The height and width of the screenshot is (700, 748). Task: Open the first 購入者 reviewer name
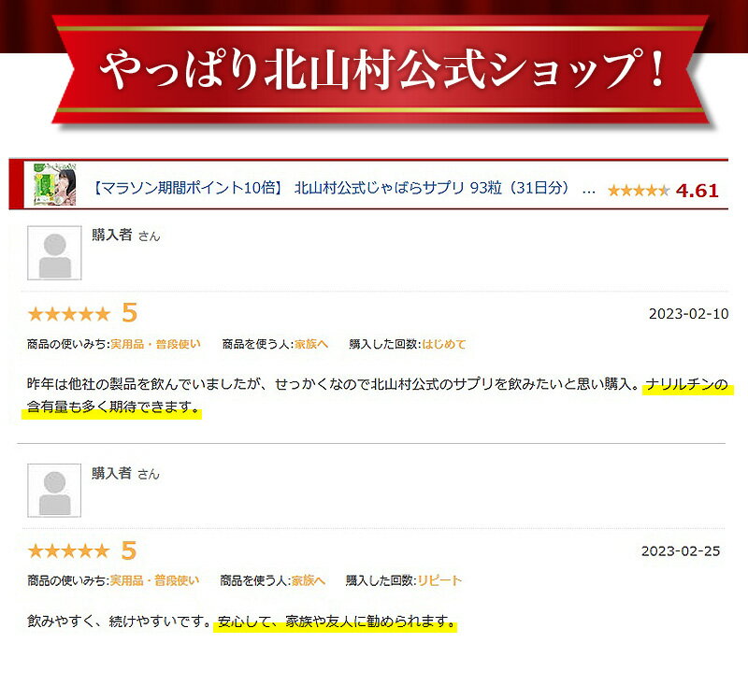[111, 235]
